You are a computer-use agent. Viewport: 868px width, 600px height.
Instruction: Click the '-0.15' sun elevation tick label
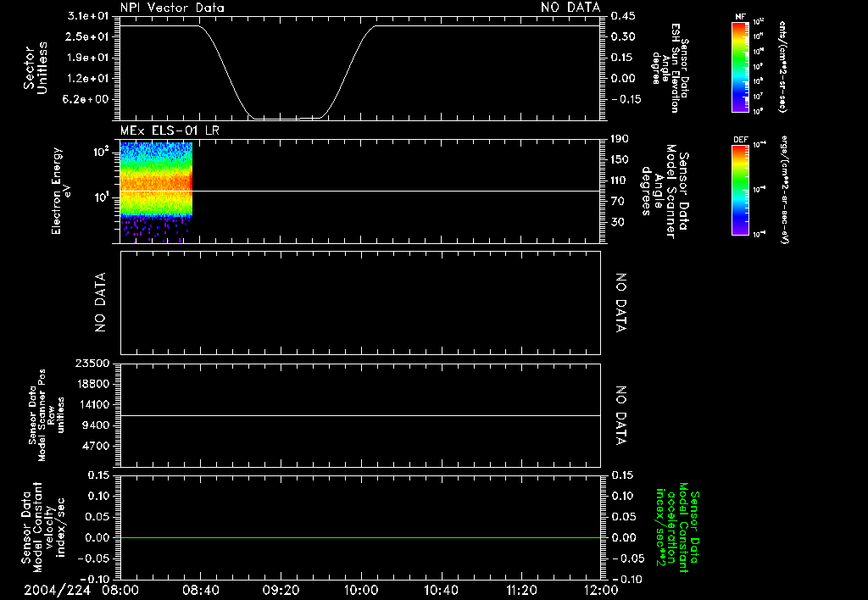(x=626, y=99)
